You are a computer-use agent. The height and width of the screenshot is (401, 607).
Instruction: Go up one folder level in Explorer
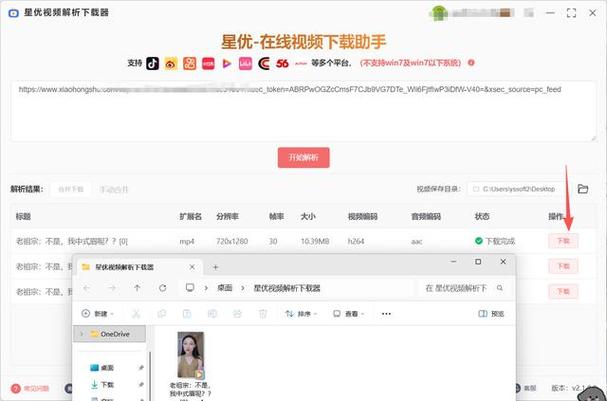[137, 288]
